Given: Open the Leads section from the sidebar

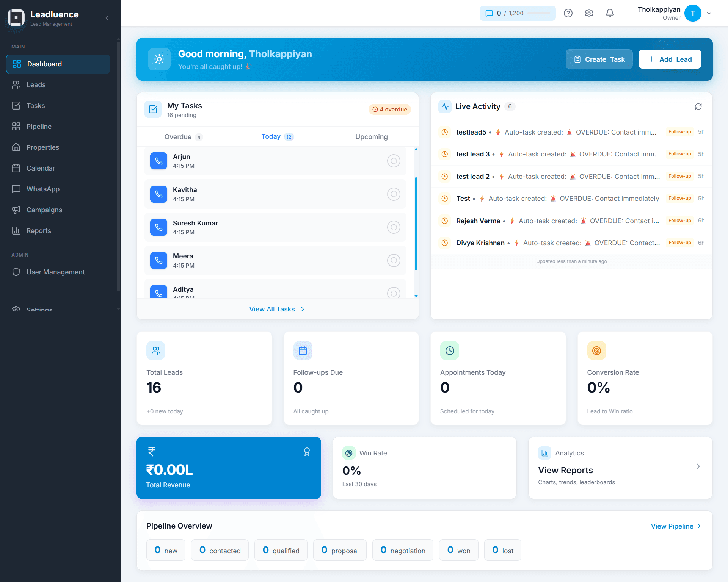Looking at the screenshot, I should (36, 84).
